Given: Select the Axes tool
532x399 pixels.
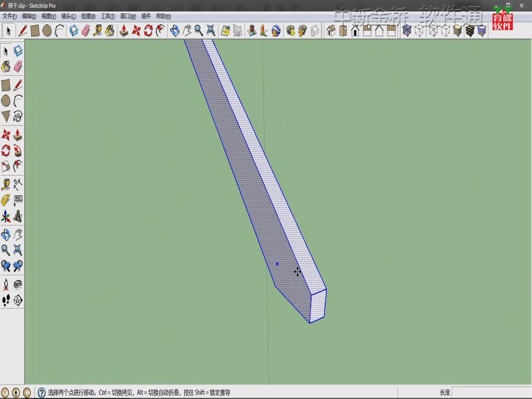Looking at the screenshot, I should pyautogui.click(x=6, y=216).
